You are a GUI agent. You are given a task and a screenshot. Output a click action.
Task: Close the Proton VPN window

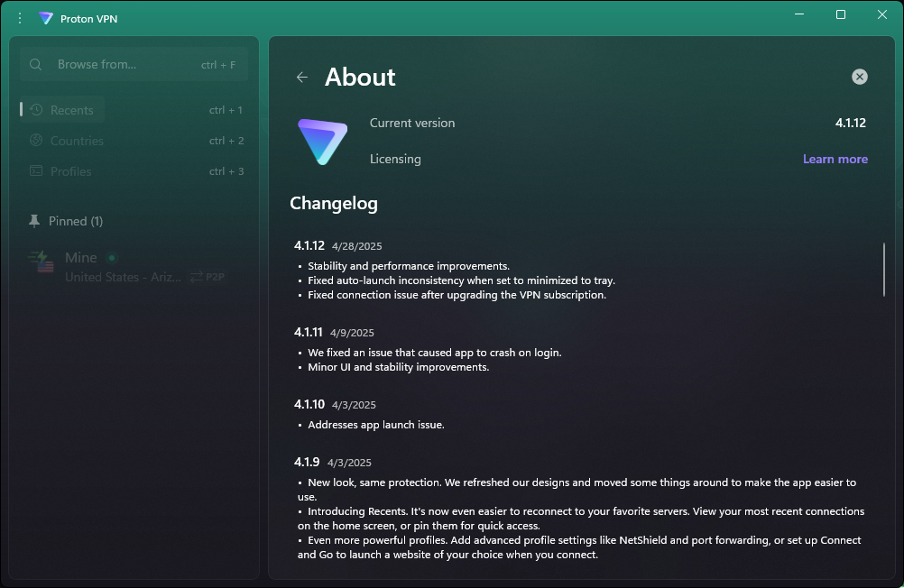tap(882, 14)
